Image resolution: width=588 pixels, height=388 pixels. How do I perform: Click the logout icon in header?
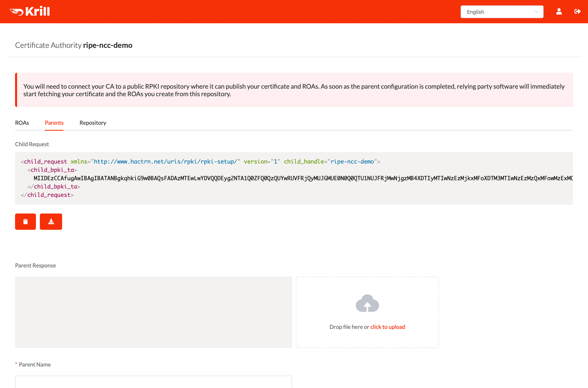tap(577, 11)
